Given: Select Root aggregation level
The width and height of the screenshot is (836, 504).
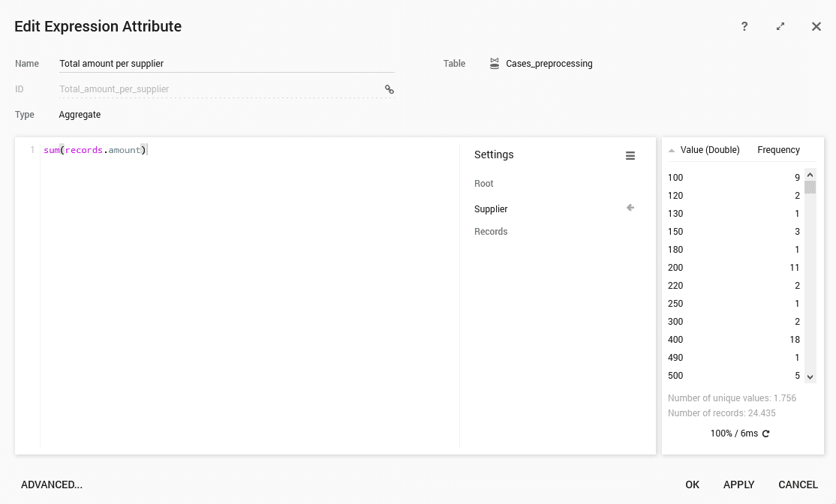Looking at the screenshot, I should (484, 184).
